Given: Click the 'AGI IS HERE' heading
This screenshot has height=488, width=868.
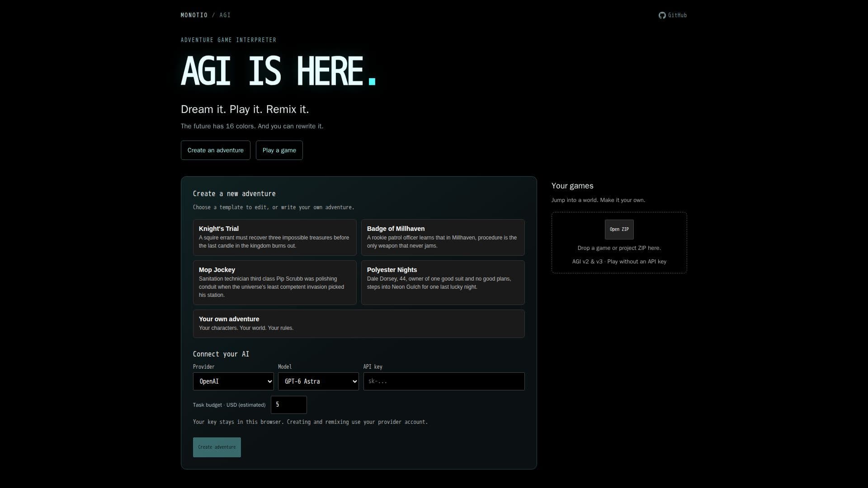Looking at the screenshot, I should point(278,71).
